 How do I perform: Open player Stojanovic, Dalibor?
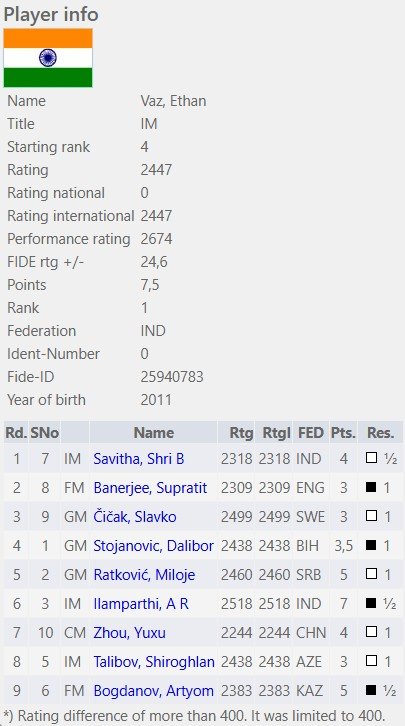[154, 546]
